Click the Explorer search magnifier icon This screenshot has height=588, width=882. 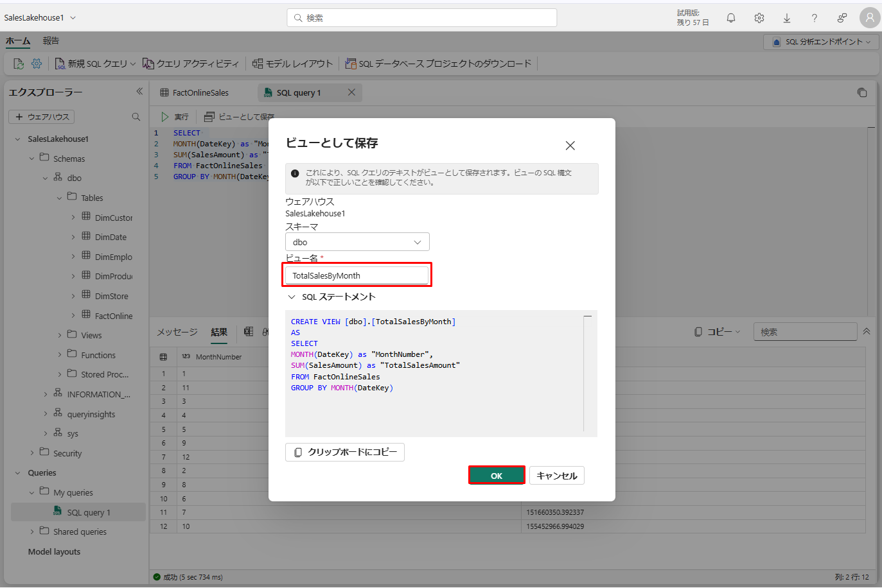click(x=136, y=117)
